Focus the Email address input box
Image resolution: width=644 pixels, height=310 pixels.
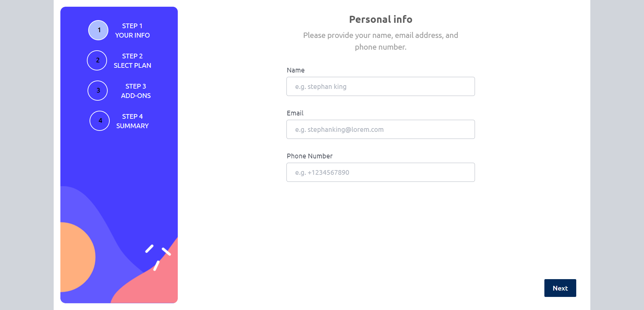pos(380,129)
